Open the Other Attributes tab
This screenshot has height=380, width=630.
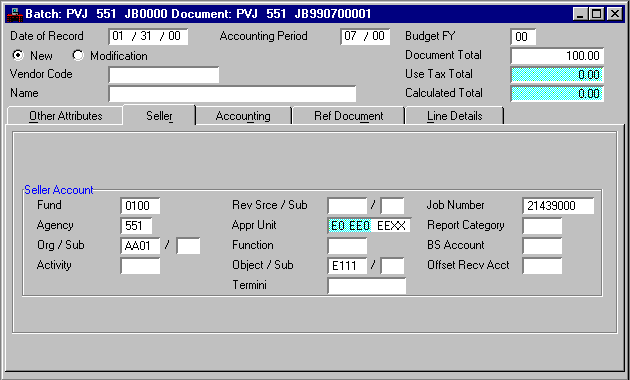pyautogui.click(x=65, y=116)
